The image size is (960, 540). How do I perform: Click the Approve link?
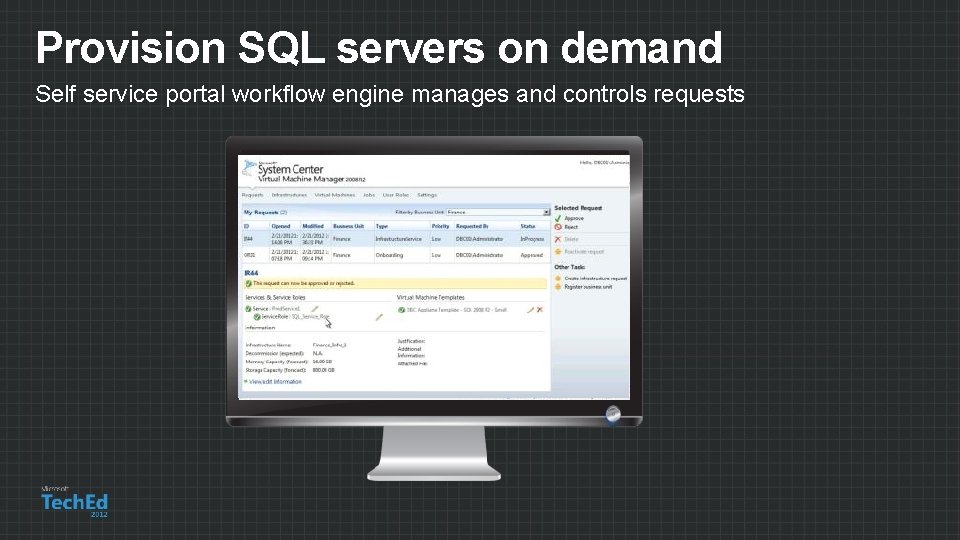[574, 218]
